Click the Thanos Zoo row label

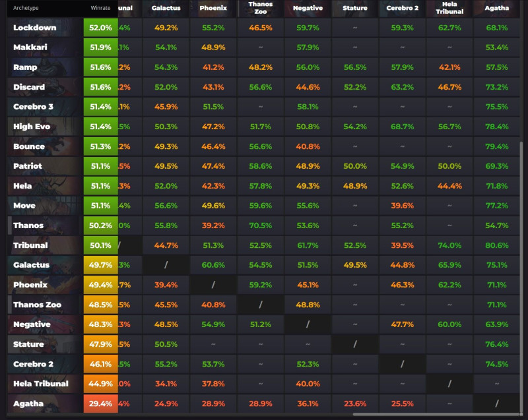pos(37,305)
